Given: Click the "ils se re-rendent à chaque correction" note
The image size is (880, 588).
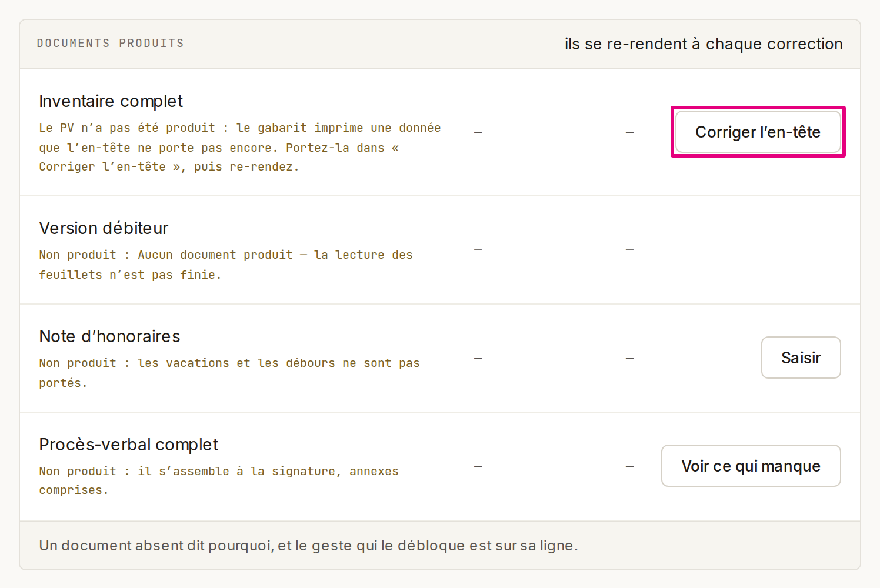Looking at the screenshot, I should (x=704, y=44).
